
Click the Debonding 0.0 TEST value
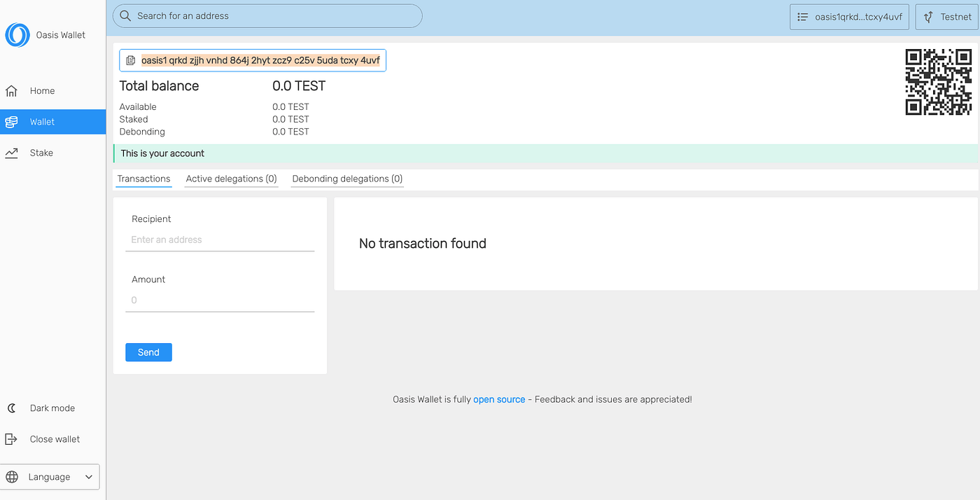click(290, 132)
